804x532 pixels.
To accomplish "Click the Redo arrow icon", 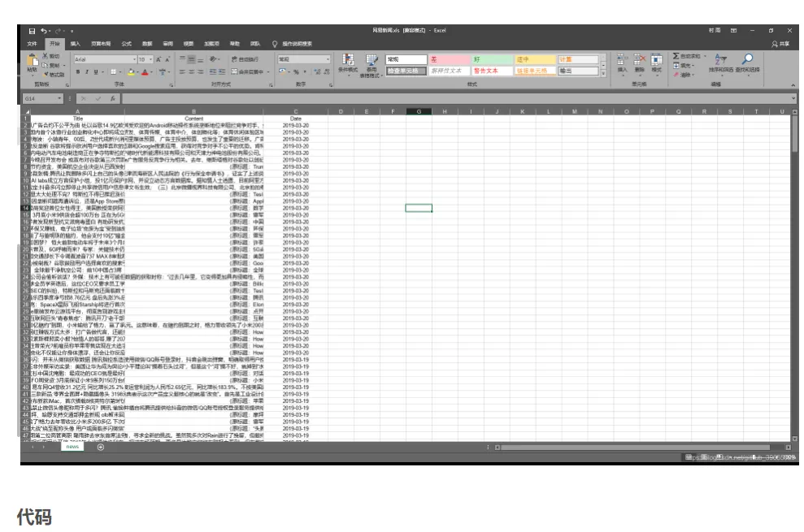I will click(58, 31).
